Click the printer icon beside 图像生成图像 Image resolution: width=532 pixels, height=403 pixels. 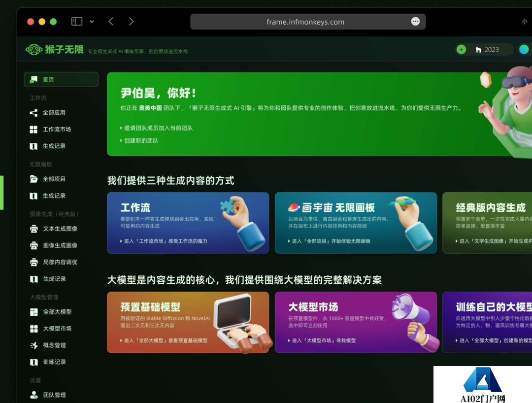(34, 245)
